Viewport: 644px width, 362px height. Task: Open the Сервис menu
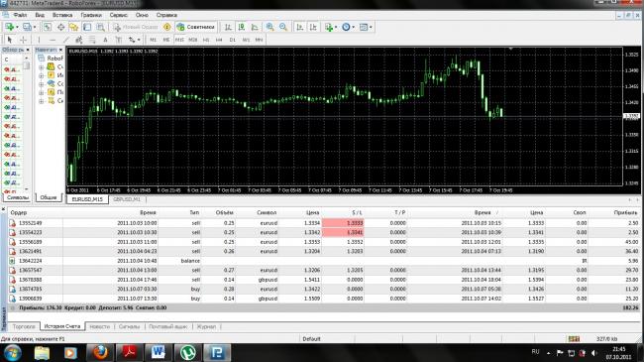[x=118, y=15]
